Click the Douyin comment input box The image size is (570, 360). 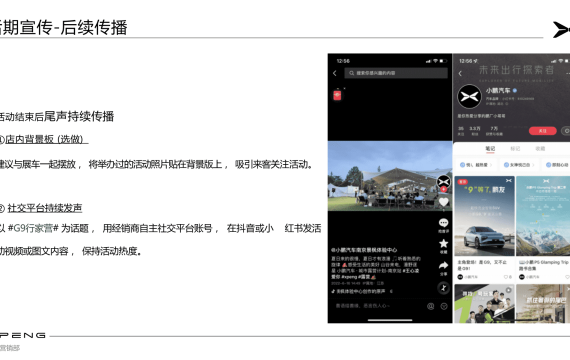click(x=377, y=306)
